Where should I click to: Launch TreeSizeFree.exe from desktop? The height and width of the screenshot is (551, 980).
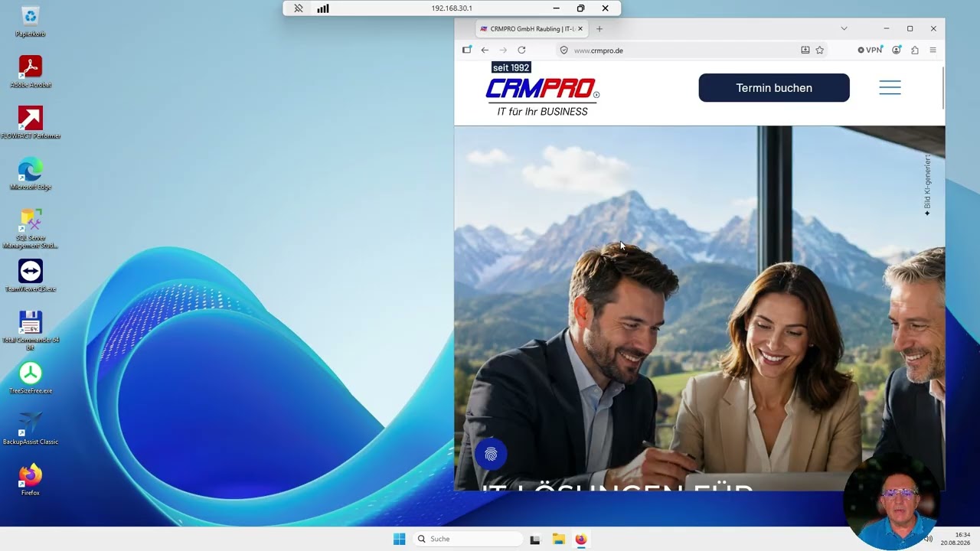coord(31,378)
